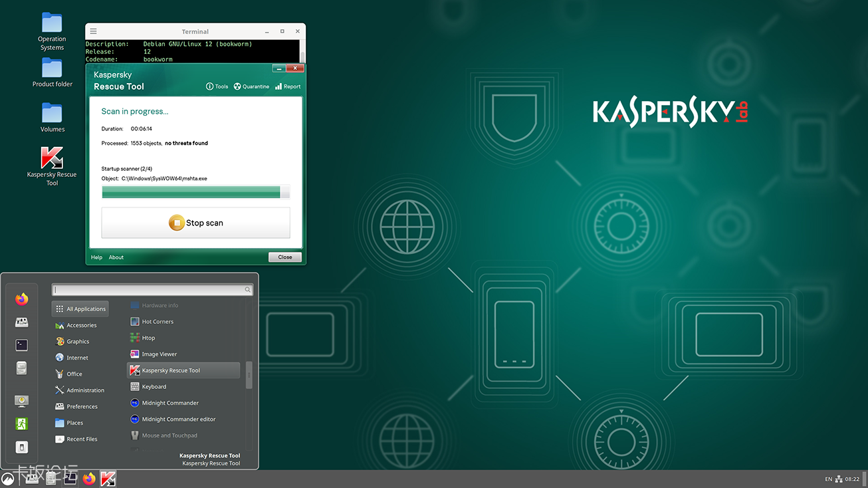The width and height of the screenshot is (868, 488).
Task: Open Terminal from menu favorites sidebar
Action: (x=22, y=345)
